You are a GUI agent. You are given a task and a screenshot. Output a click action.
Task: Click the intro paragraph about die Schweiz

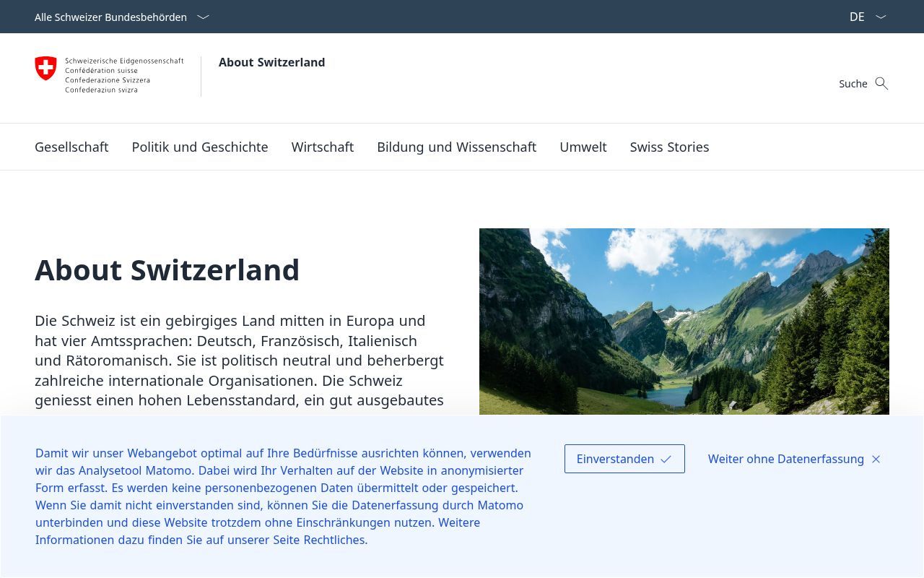point(240,360)
